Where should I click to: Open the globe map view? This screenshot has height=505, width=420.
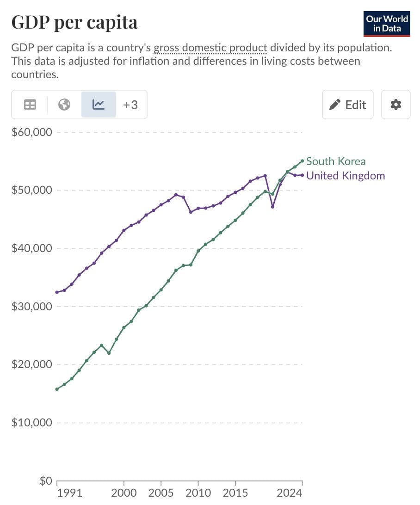64,105
